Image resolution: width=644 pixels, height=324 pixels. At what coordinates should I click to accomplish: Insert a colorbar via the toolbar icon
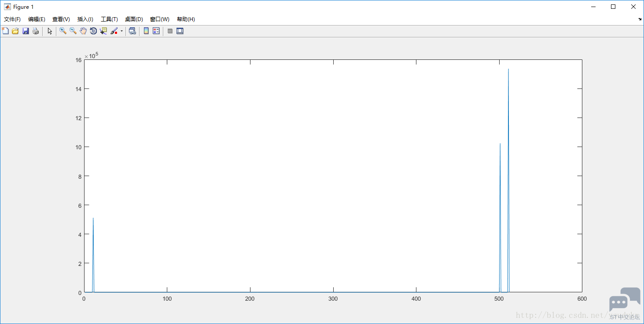pyautogui.click(x=146, y=31)
